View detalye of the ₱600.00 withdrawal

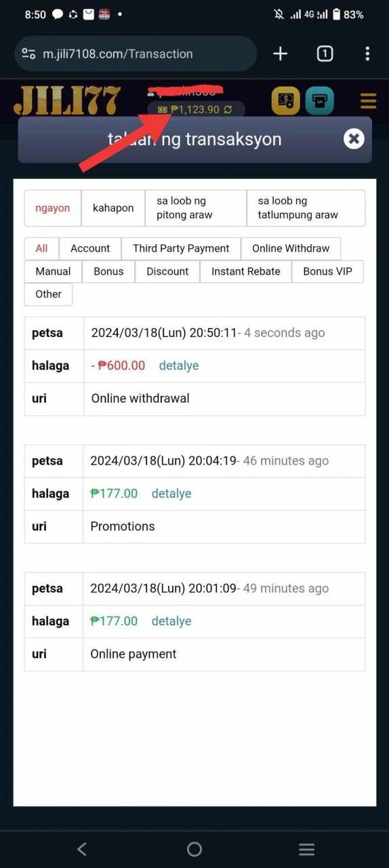(179, 366)
